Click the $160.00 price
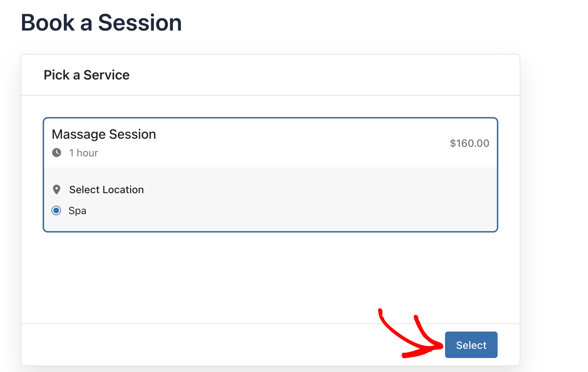Image resolution: width=588 pixels, height=372 pixels. 469,143
